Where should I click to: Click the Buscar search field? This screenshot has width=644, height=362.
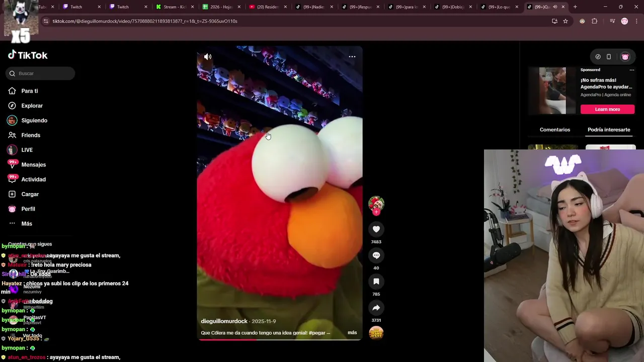[40, 73]
